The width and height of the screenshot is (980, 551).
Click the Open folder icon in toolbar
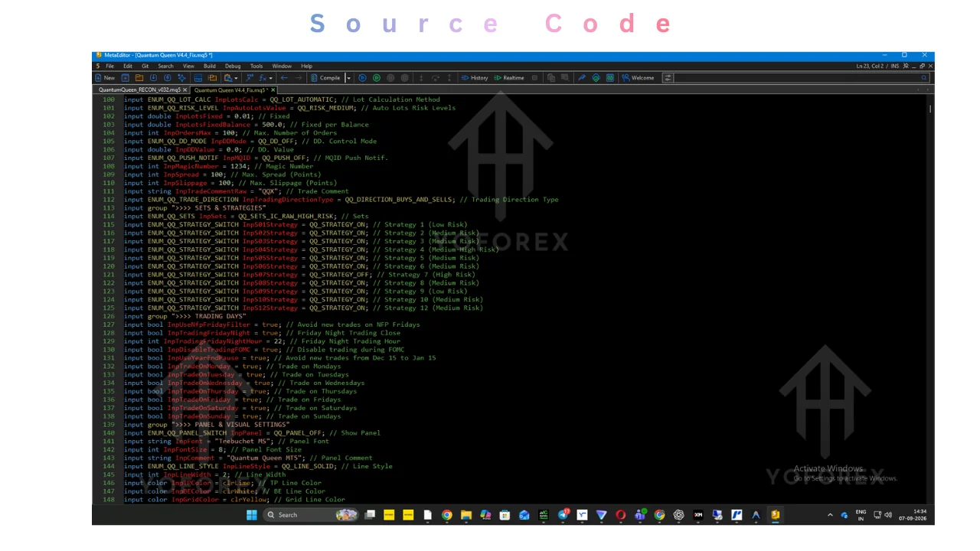(x=139, y=77)
